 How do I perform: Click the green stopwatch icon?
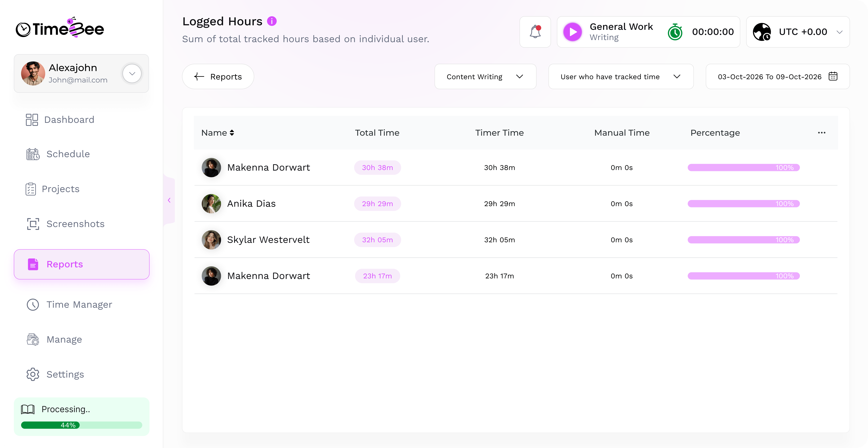[675, 32]
